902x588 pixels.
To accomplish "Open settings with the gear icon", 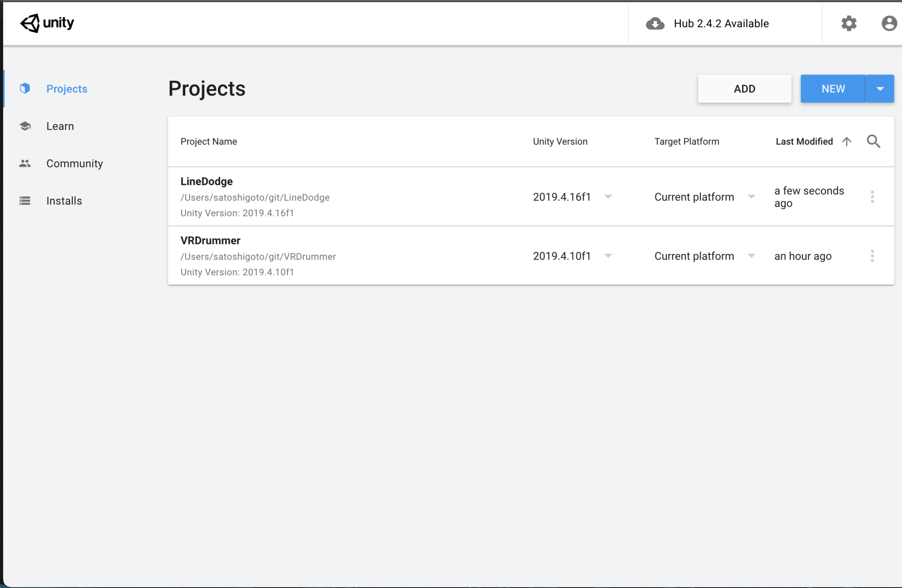I will click(x=848, y=24).
